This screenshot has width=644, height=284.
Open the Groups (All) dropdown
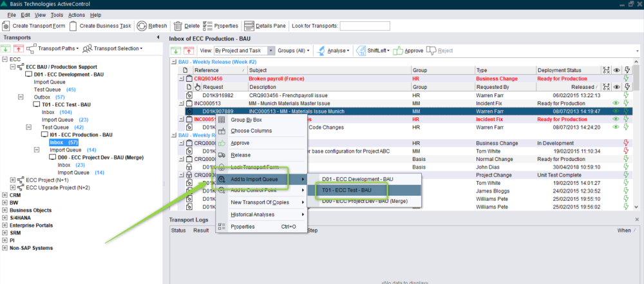tap(293, 50)
